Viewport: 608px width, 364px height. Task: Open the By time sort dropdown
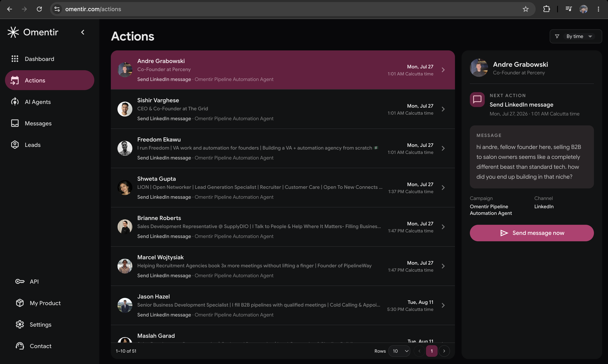[576, 36]
